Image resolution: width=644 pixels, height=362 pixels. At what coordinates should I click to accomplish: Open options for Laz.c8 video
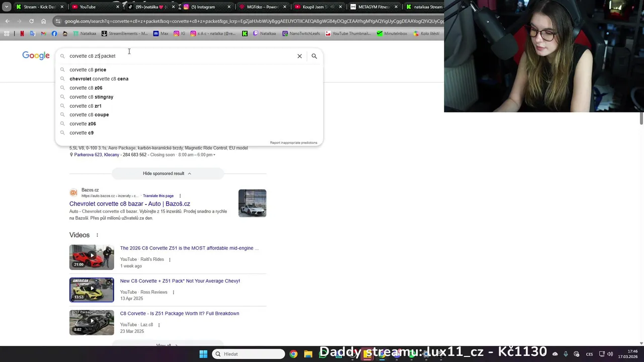(159, 325)
